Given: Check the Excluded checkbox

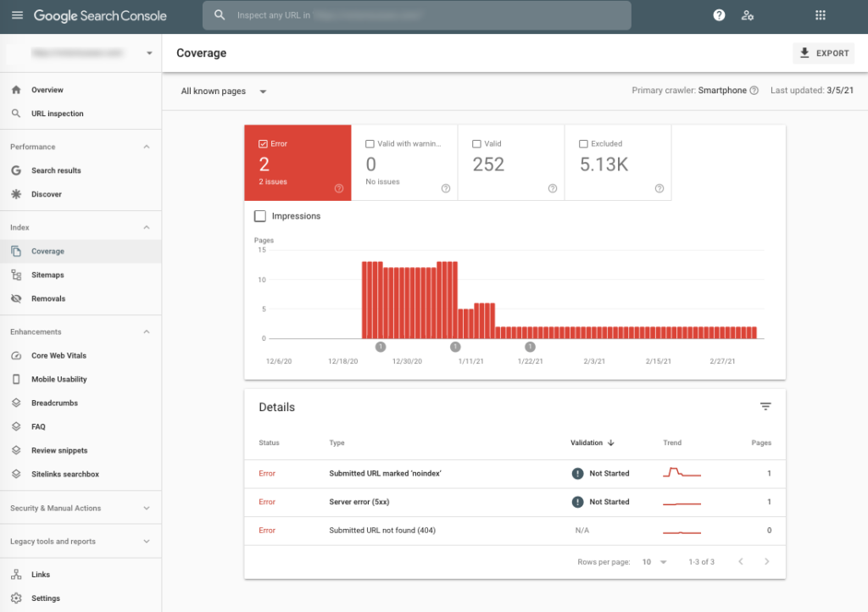Looking at the screenshot, I should tap(583, 144).
